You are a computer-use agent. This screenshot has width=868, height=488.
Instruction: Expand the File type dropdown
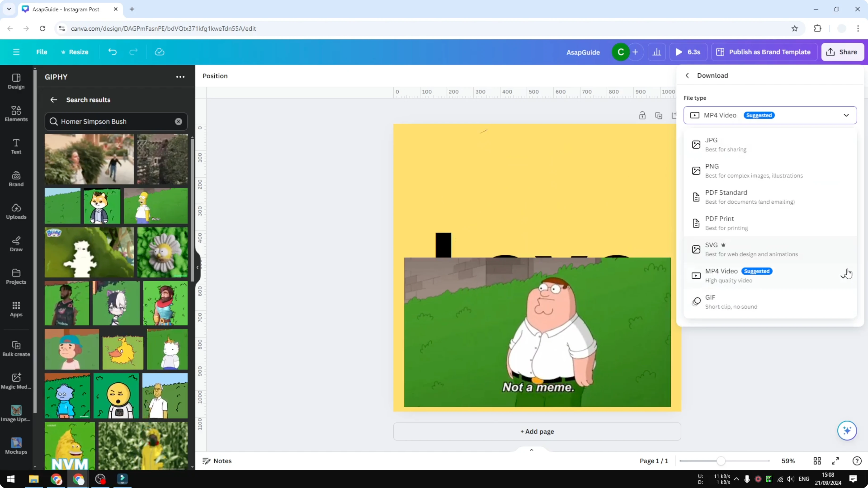point(770,115)
